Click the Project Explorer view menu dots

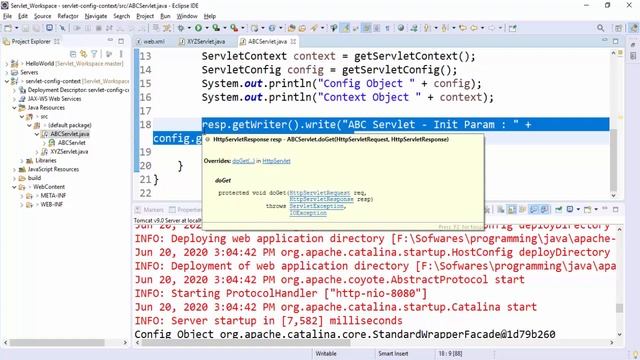click(121, 53)
